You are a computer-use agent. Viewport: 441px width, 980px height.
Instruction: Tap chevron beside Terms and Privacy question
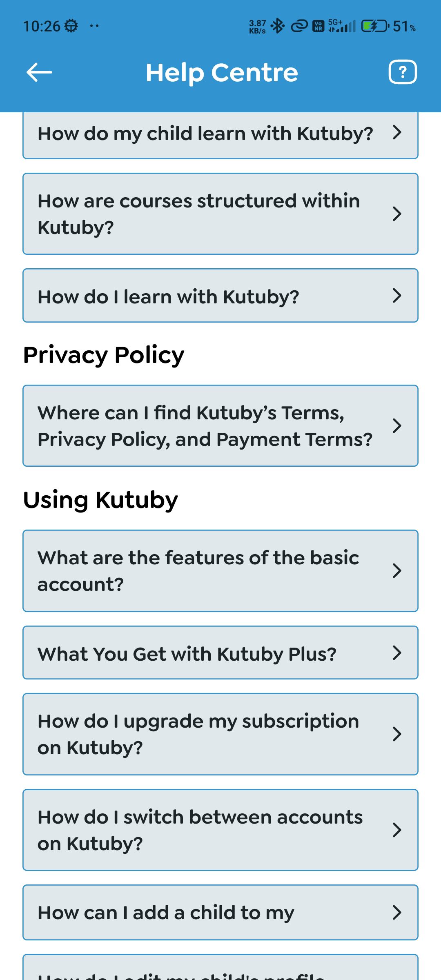pos(396,425)
